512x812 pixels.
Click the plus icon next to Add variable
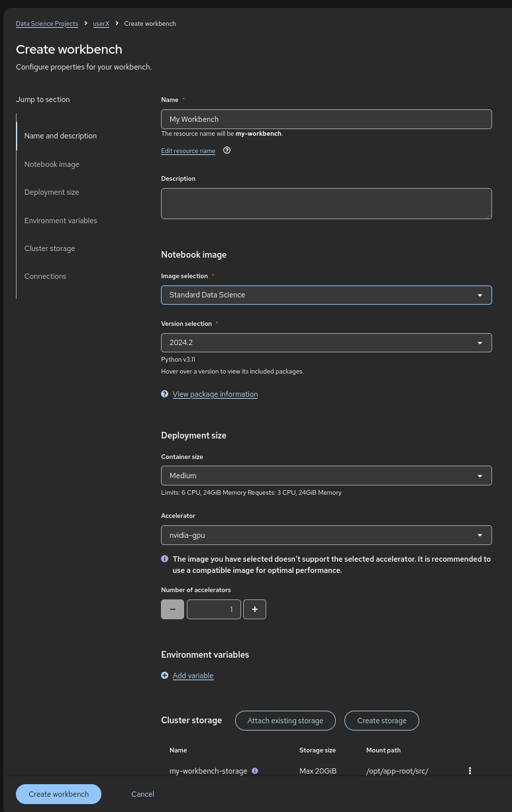pos(165,676)
